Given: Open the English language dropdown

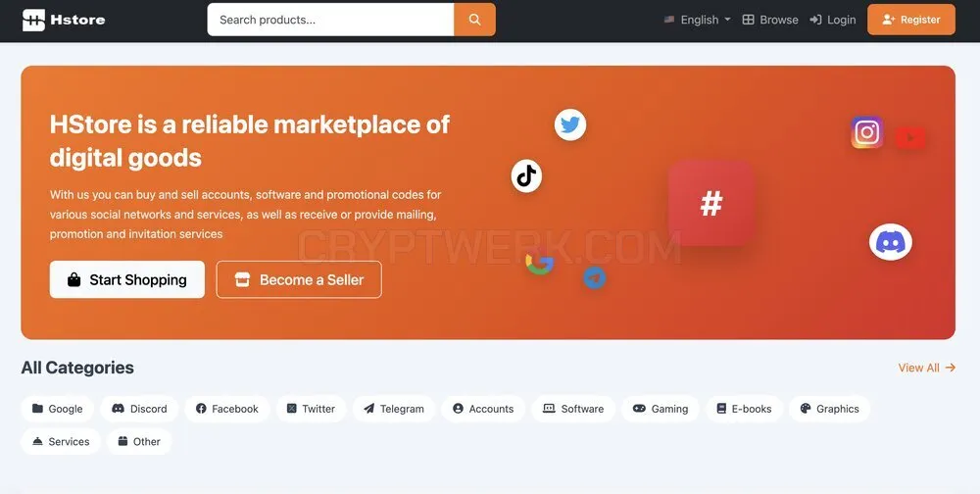Looking at the screenshot, I should pyautogui.click(x=697, y=20).
